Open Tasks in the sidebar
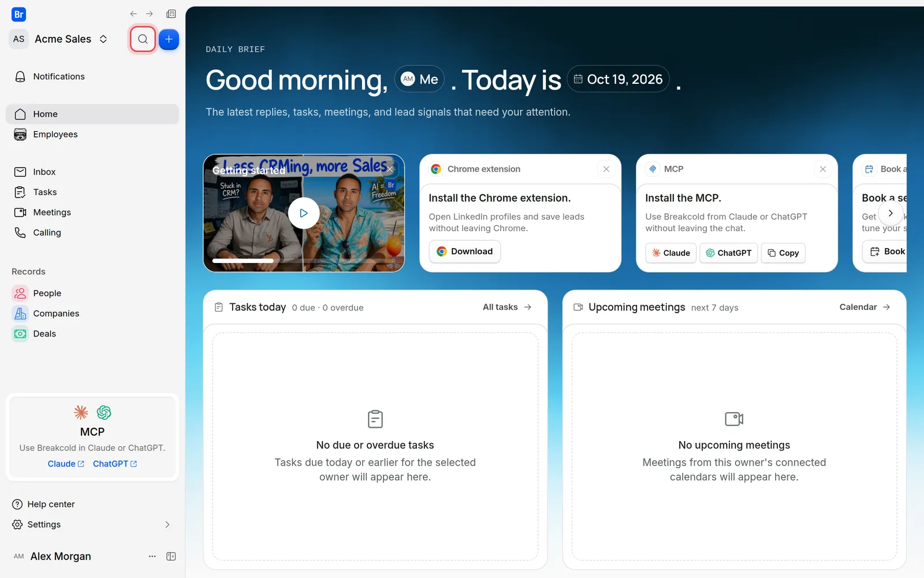This screenshot has width=924, height=578. point(92,192)
